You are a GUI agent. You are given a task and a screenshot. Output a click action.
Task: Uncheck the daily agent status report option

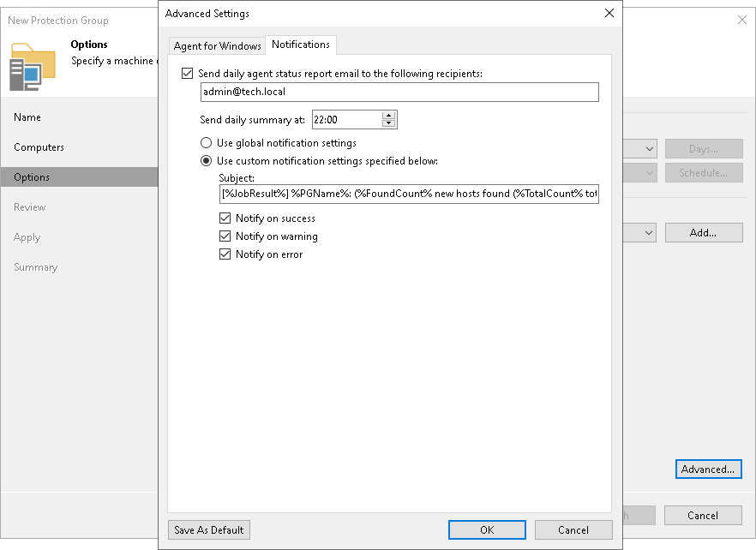click(x=187, y=73)
